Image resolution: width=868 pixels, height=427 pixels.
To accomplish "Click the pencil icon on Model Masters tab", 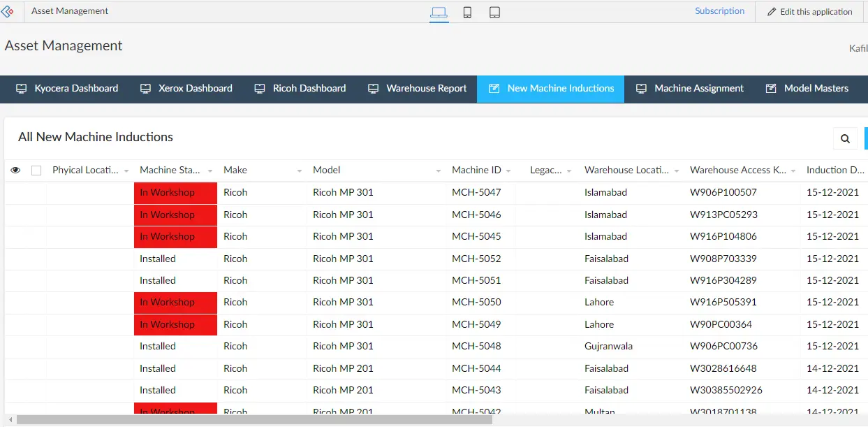I will pos(771,88).
